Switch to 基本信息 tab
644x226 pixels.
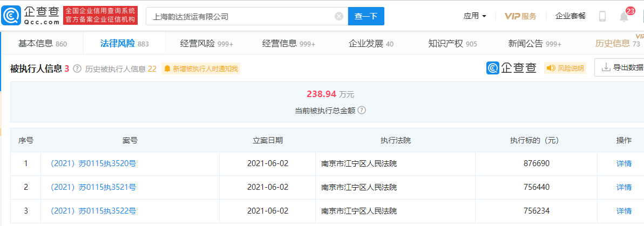(42, 44)
